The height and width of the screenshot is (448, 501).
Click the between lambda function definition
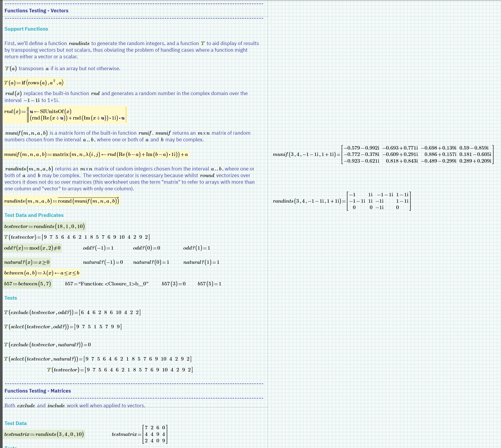pos(41,273)
